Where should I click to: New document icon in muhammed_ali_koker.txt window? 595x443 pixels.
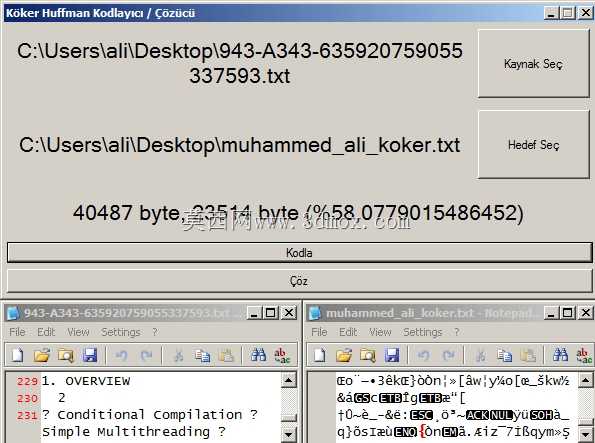point(319,355)
